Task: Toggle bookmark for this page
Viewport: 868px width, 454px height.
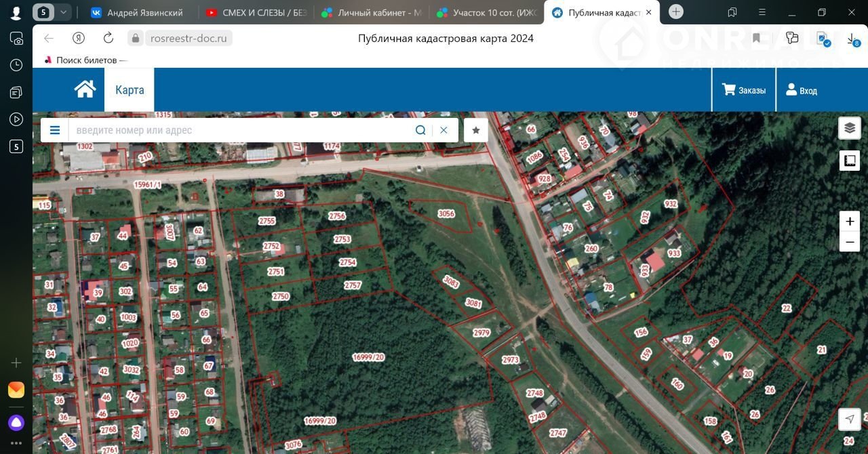Action: 756,39
